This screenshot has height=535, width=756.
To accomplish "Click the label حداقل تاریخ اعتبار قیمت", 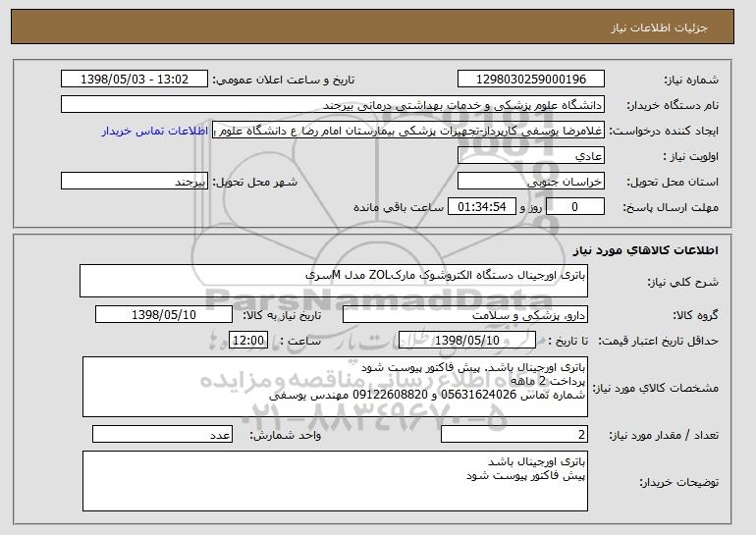I will pos(659,342).
